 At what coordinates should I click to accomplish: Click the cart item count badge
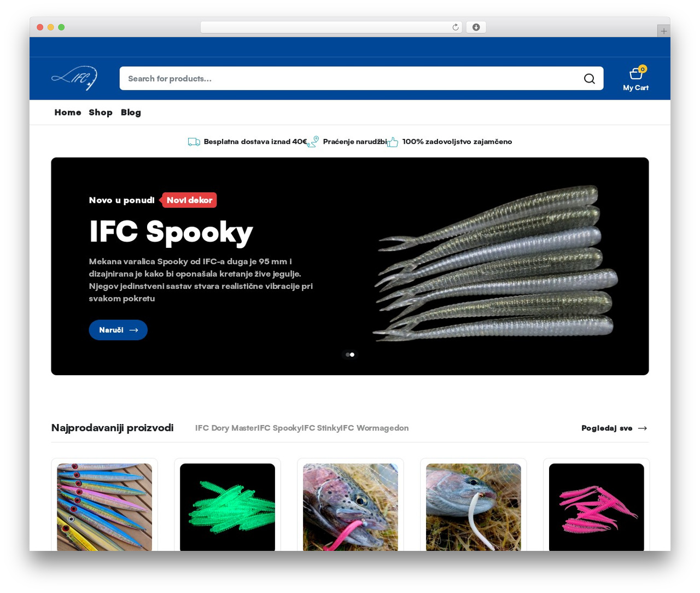click(x=643, y=69)
